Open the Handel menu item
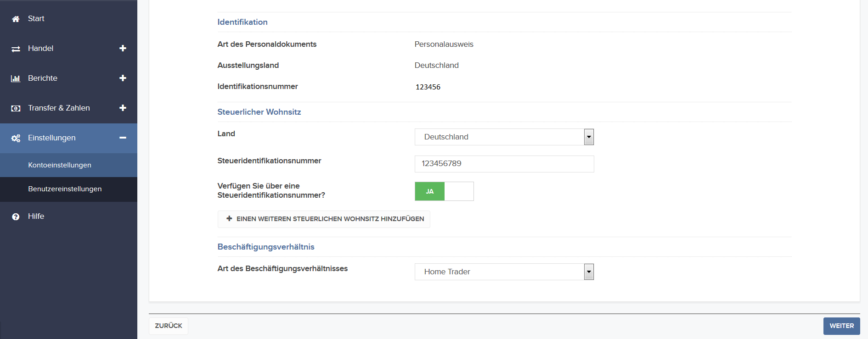Screen dimensions: 868x339 point(68,48)
